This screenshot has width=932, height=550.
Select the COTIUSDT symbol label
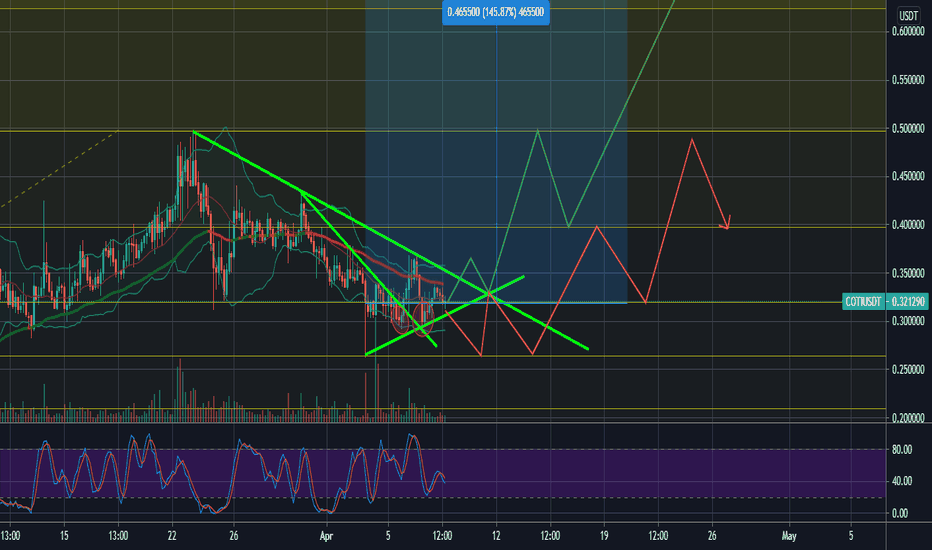coord(863,301)
